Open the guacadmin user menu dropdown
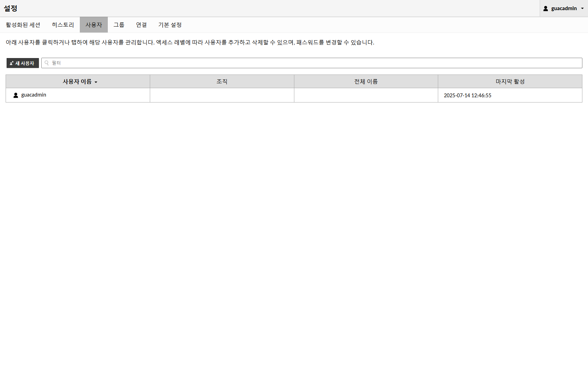The height and width of the screenshot is (367, 588). 563,8
